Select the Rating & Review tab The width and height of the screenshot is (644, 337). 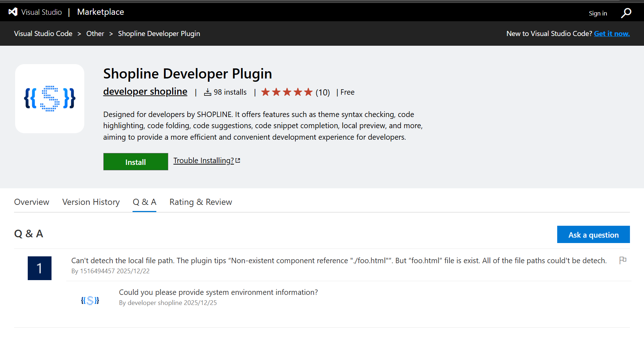coord(201,202)
